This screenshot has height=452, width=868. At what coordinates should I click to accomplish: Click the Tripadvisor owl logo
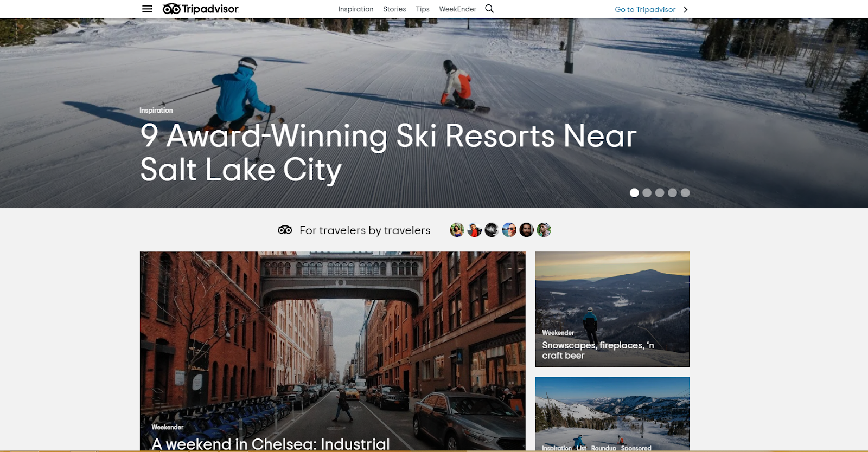(201, 9)
